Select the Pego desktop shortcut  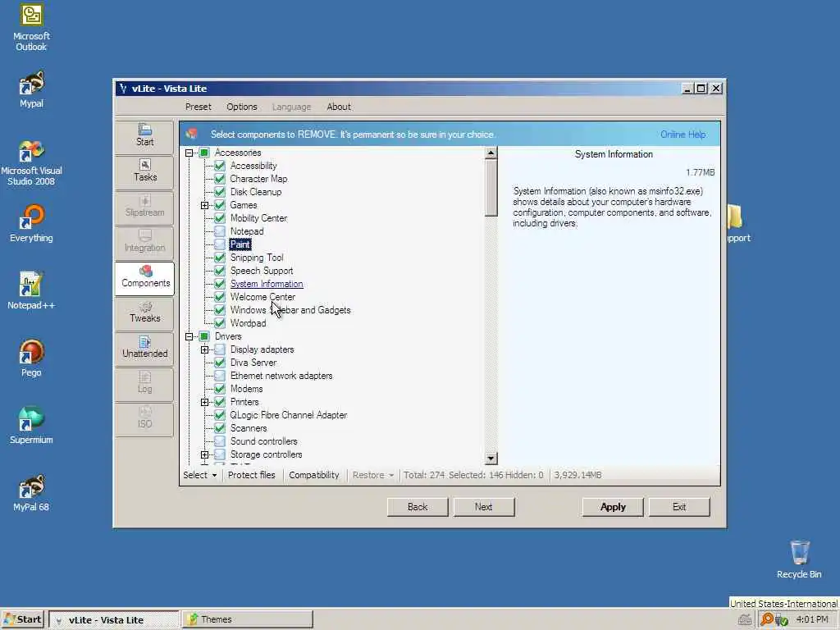tap(31, 358)
